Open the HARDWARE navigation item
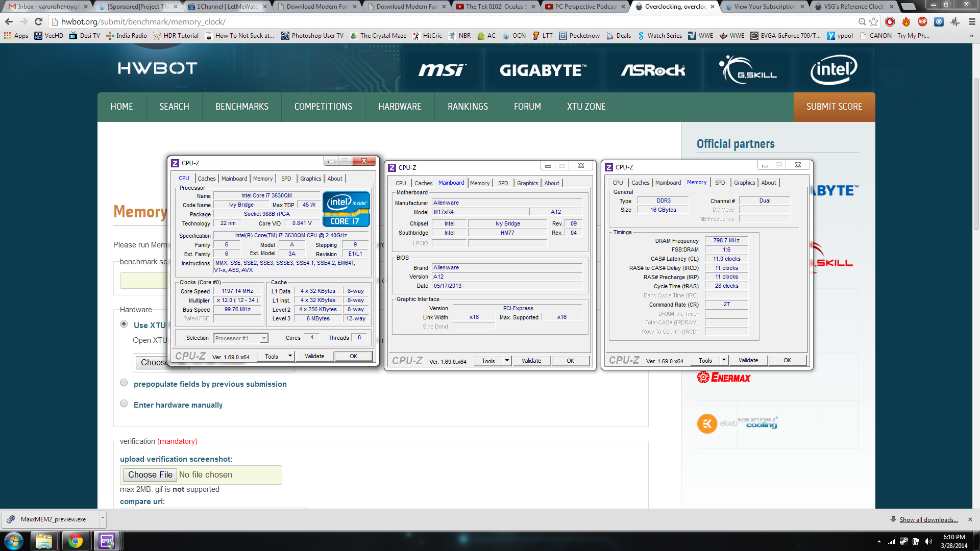The width and height of the screenshot is (980, 551). 400,107
